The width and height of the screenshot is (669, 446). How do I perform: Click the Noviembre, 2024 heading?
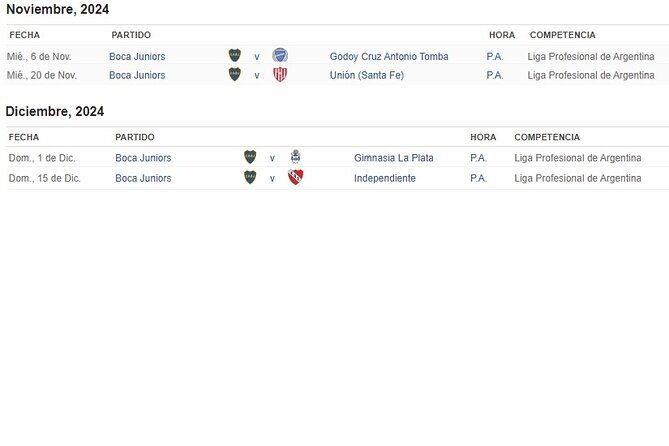(x=57, y=10)
